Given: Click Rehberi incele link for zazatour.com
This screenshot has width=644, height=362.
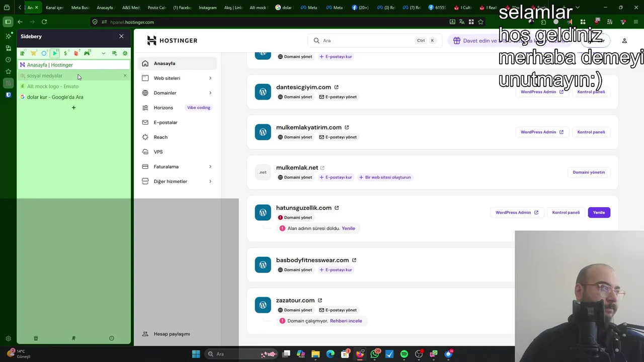Looking at the screenshot, I should click(x=346, y=321).
